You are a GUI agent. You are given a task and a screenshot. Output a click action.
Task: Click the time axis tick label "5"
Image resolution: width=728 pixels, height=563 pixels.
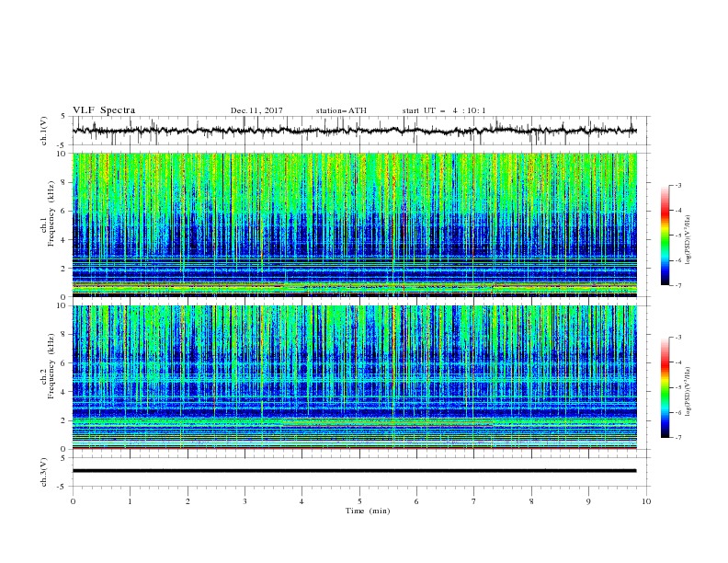pos(359,501)
